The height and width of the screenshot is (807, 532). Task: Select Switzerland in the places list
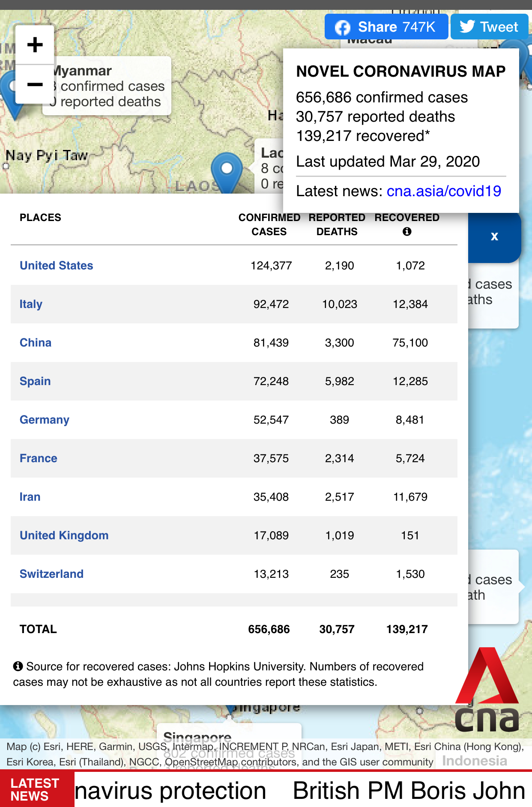(x=52, y=574)
